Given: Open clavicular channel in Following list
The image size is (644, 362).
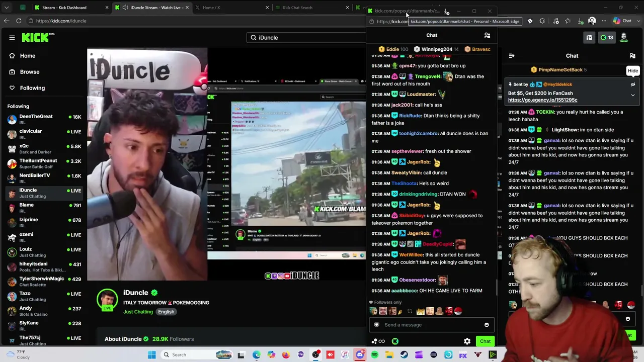Looking at the screenshot, I should tap(44, 134).
